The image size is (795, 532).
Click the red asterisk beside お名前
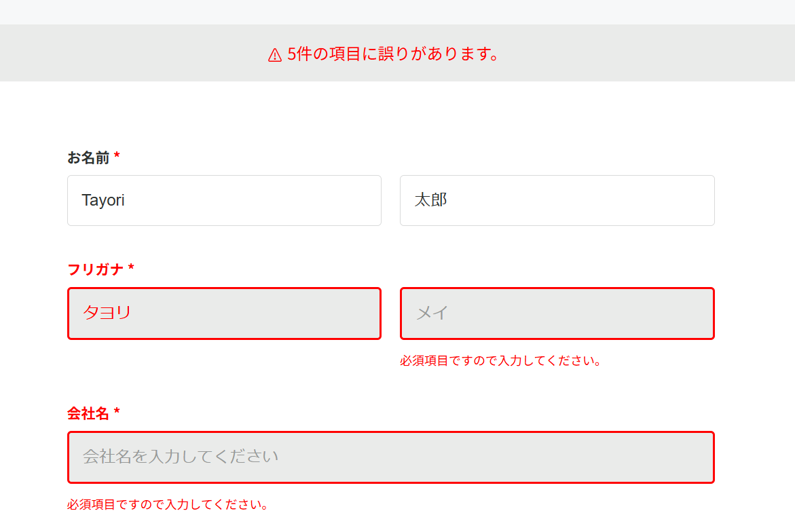(x=117, y=157)
